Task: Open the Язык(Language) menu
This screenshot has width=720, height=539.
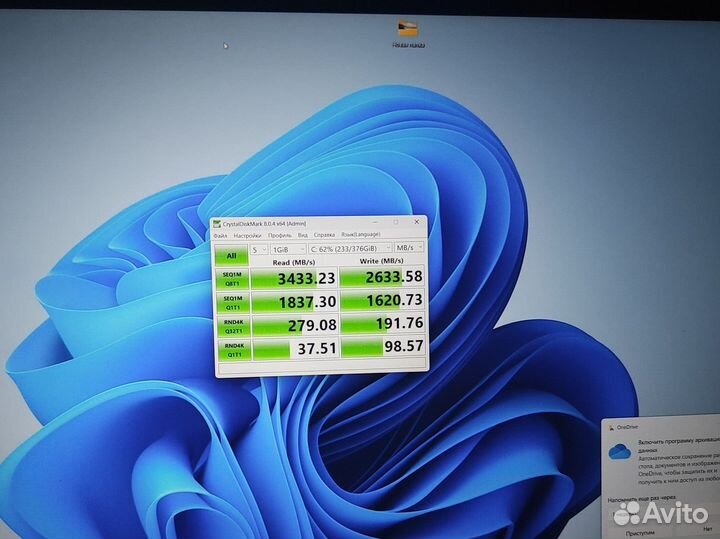Action: (x=360, y=234)
